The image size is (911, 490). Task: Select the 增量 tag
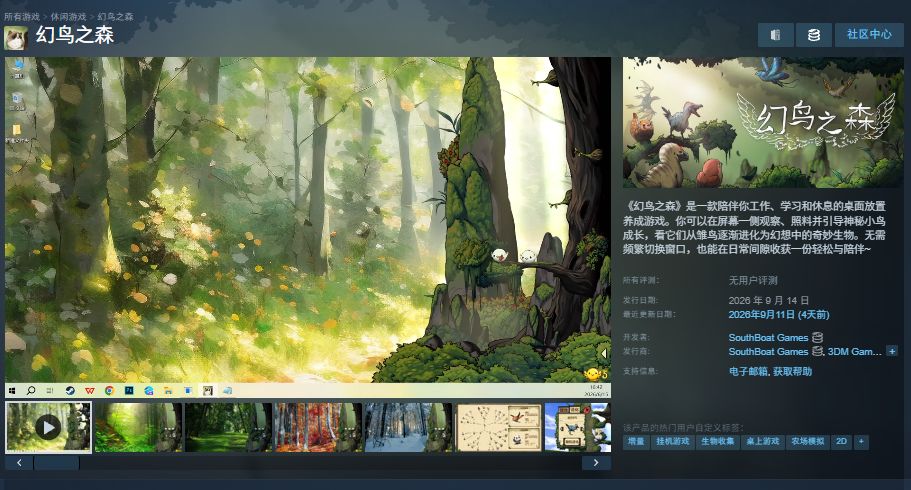(x=636, y=442)
